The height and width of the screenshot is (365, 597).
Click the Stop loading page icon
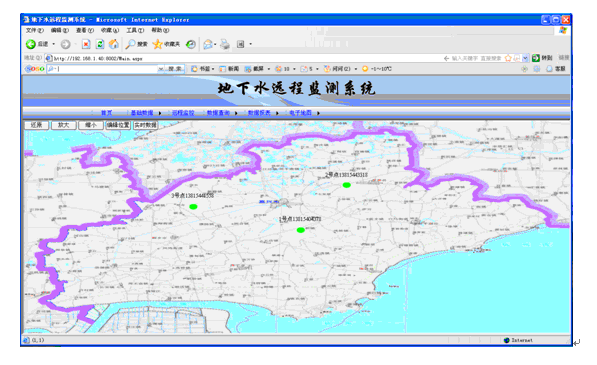coord(86,44)
